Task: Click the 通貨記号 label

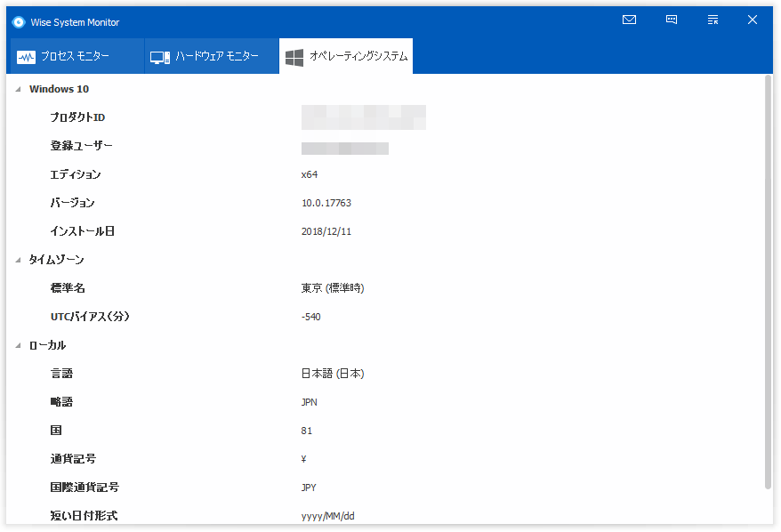Action: (x=73, y=459)
